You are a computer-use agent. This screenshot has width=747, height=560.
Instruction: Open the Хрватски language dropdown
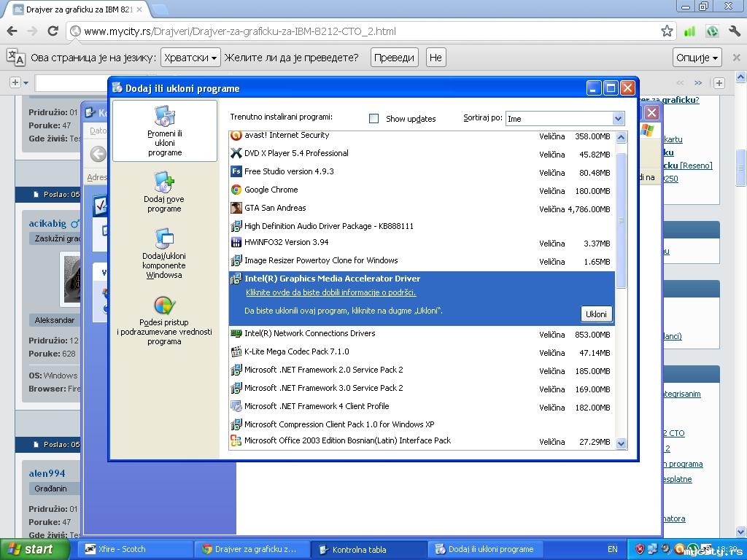[x=190, y=58]
